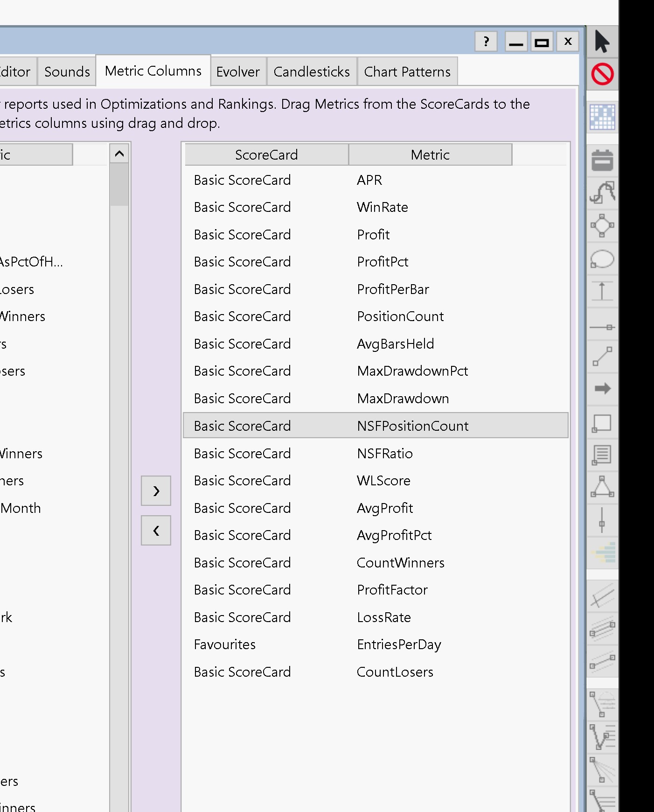The height and width of the screenshot is (812, 654).
Task: Choose the triangle drawing tool
Action: (x=602, y=487)
